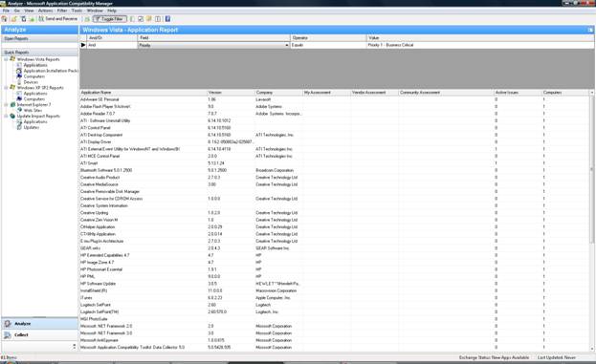Image resolution: width=596 pixels, height=364 pixels.
Task: Select the Creative MediaSource row
Action: pos(335,184)
